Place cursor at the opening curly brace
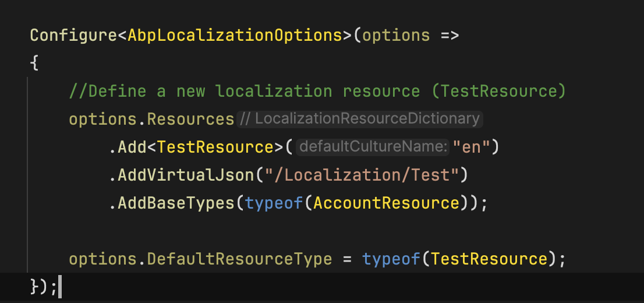This screenshot has width=644, height=303. (34, 63)
